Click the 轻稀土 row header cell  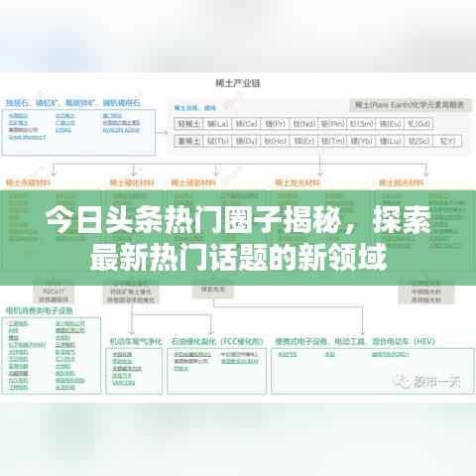188,124
